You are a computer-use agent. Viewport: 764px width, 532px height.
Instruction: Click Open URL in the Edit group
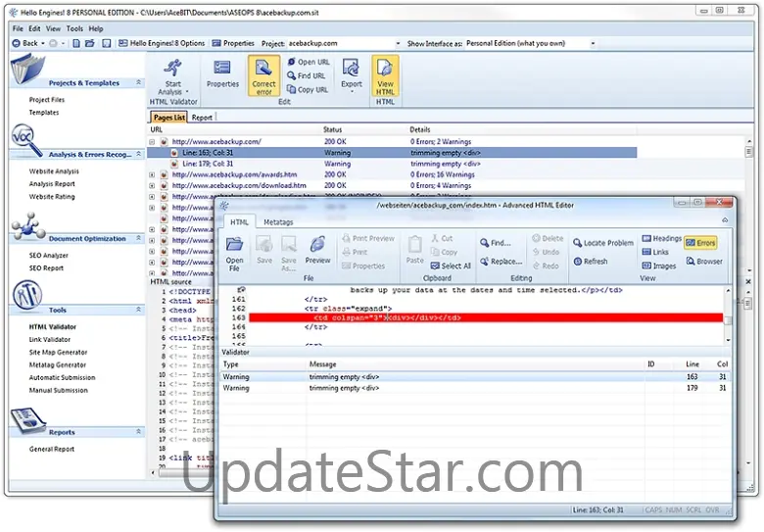(x=309, y=62)
